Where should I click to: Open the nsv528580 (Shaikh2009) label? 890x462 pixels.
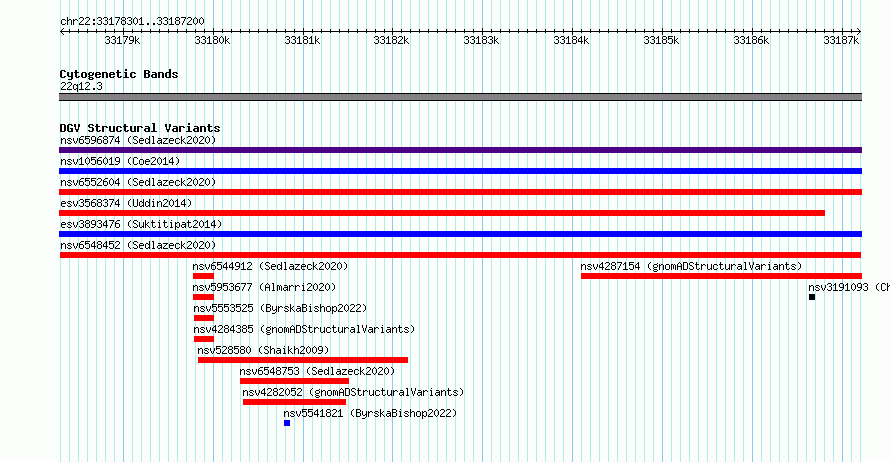tap(263, 350)
